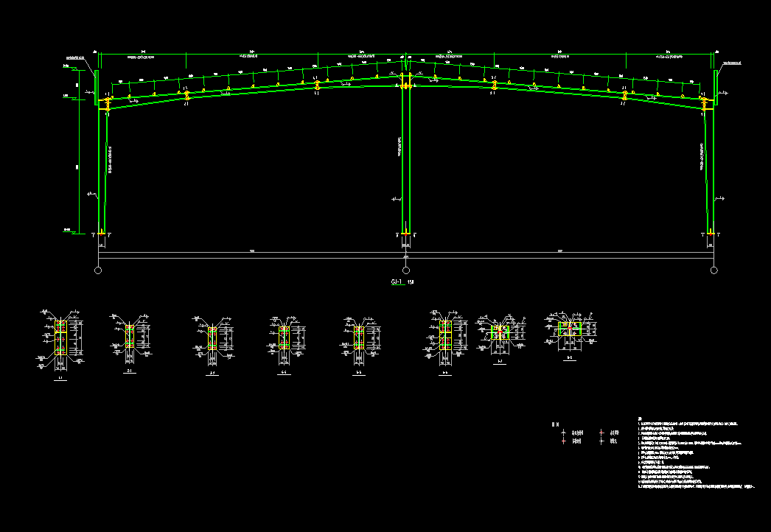Select the left parapet post above the eave
This screenshot has height=532, width=771.
(x=97, y=88)
